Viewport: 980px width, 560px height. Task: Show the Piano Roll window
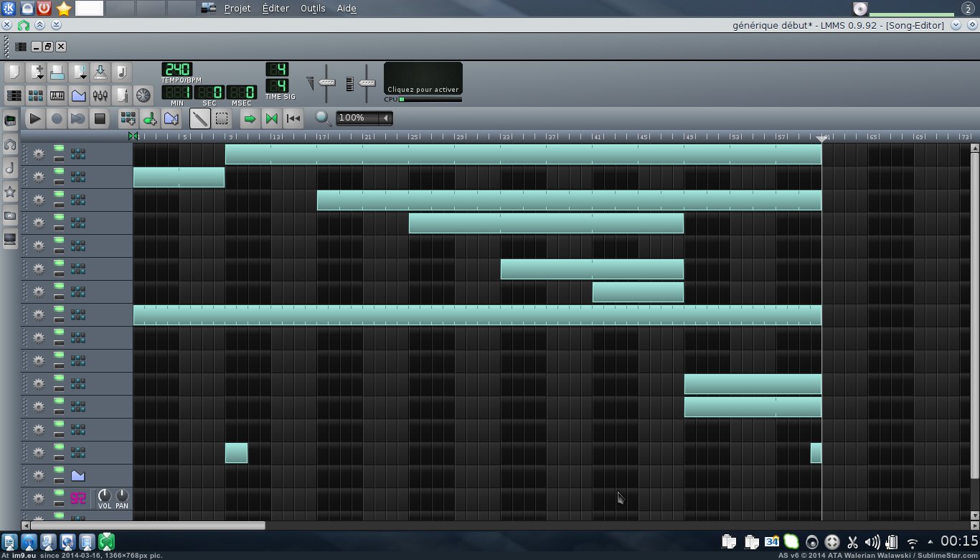[x=57, y=95]
